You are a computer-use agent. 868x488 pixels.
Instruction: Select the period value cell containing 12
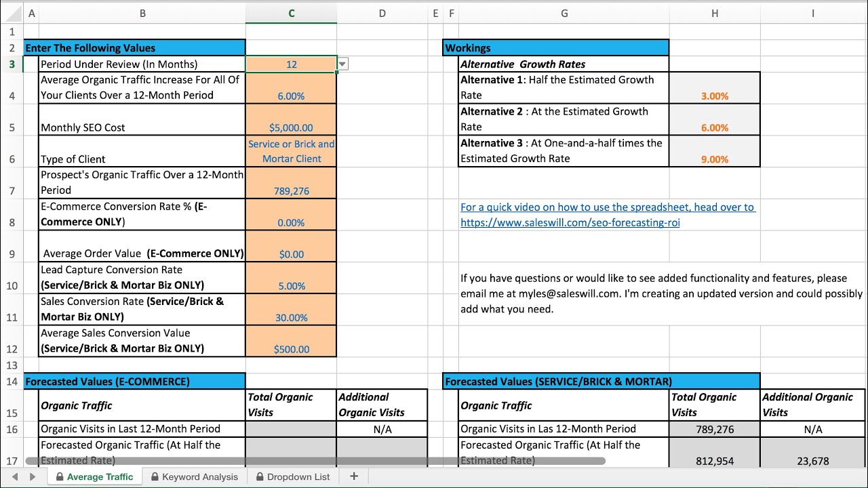click(292, 64)
